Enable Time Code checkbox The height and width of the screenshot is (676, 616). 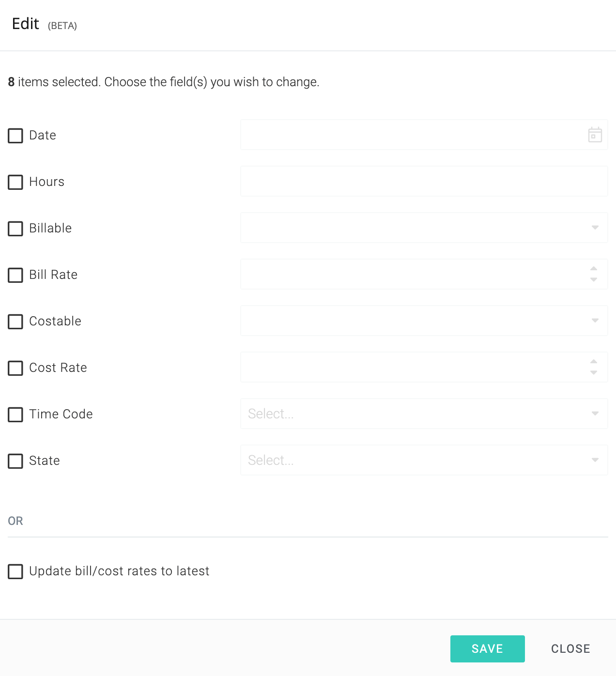click(15, 415)
